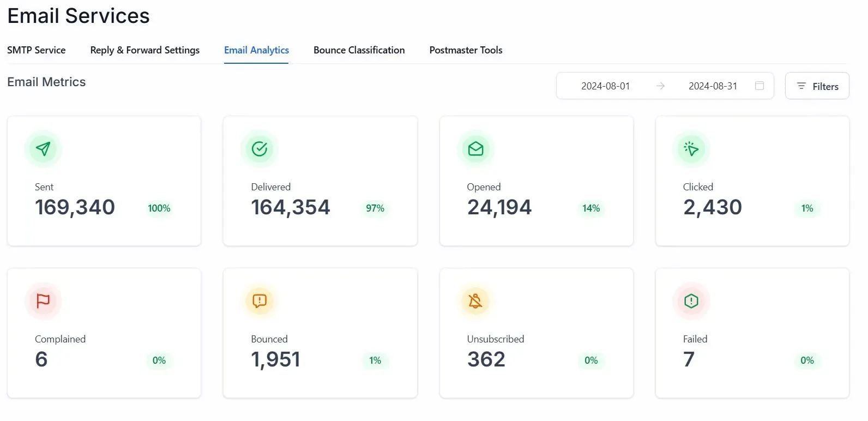Click the Complained count 6
The height and width of the screenshot is (421, 868).
[x=41, y=359]
